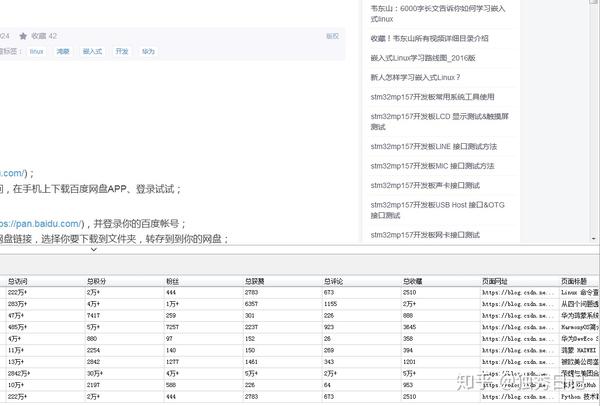Image resolution: width=600 pixels, height=406 pixels.
Task: Click the 收藏 star icon
Action: (23, 36)
